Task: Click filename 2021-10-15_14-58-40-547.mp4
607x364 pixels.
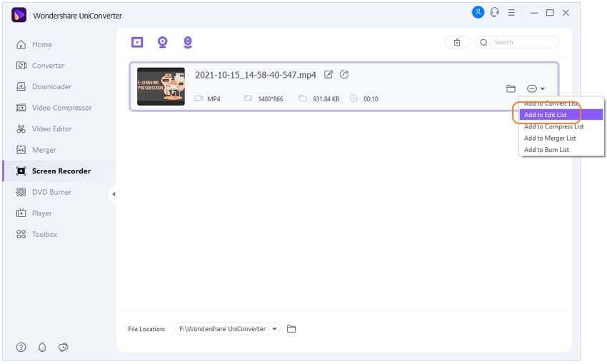Action: pos(255,75)
